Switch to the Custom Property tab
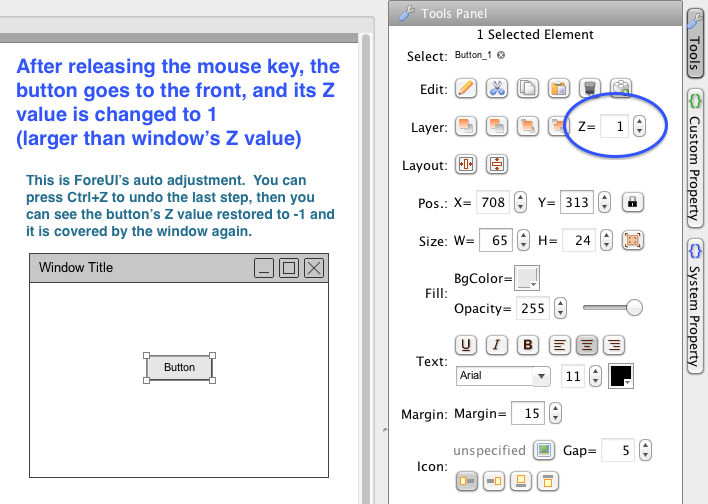 point(695,155)
